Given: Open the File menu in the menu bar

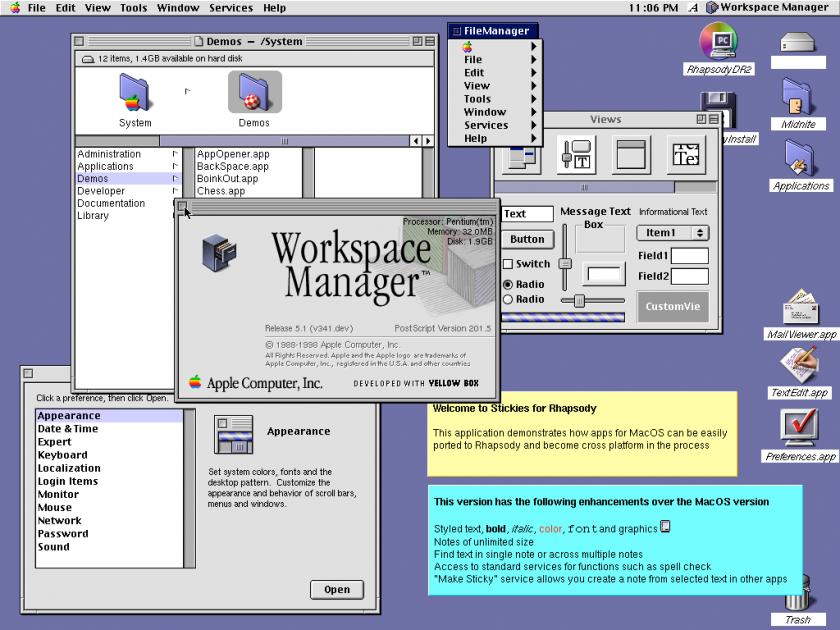Looking at the screenshot, I should click(x=36, y=8).
